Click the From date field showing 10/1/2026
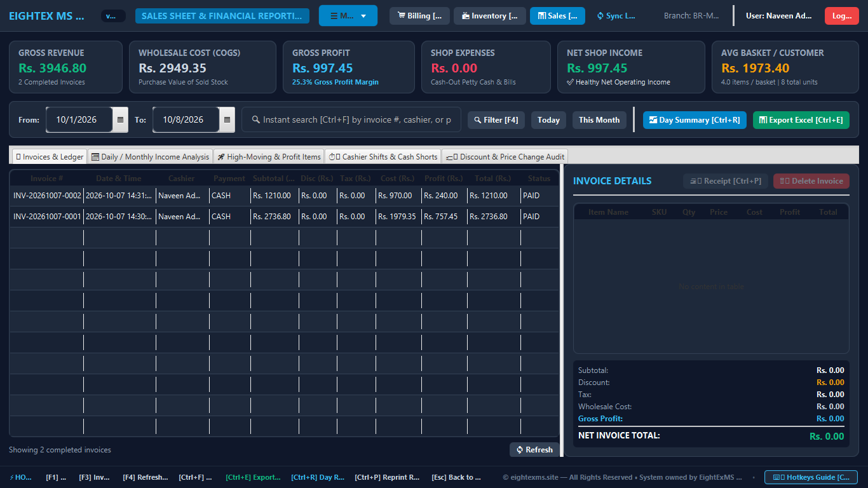Screen dimensions: 868x488 pos(79,119)
